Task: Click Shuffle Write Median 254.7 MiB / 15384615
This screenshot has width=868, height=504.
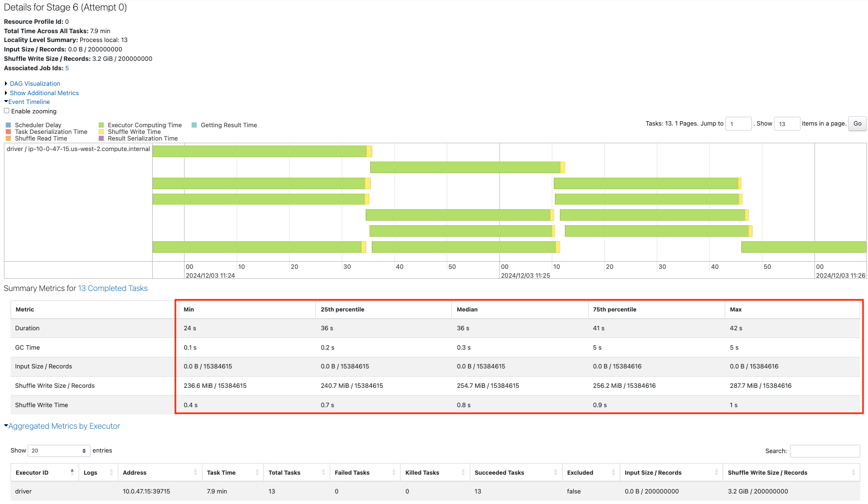Action: point(488,386)
